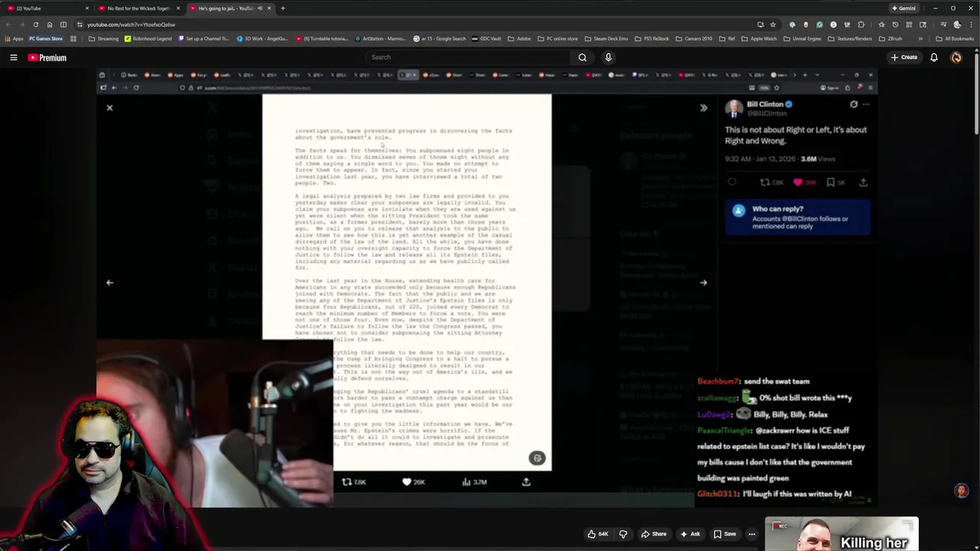
Task: Open the YouTube guide hamburger menu
Action: tap(13, 57)
